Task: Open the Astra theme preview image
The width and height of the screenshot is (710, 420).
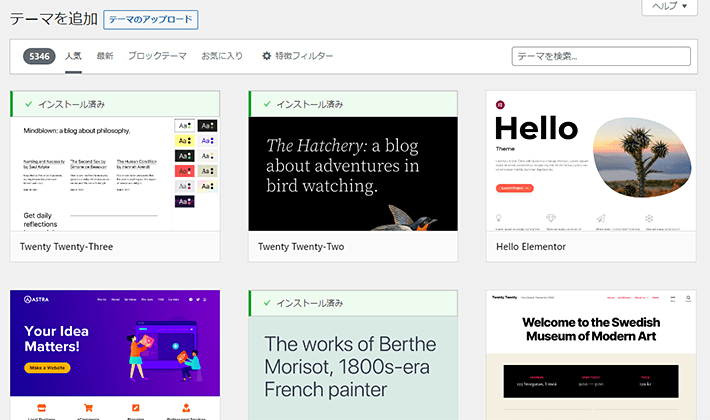Action: click(x=115, y=355)
